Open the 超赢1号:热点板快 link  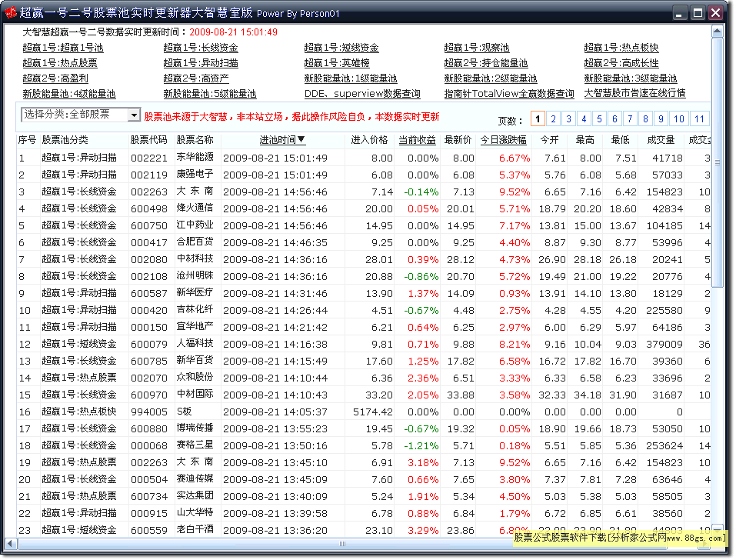pos(621,48)
